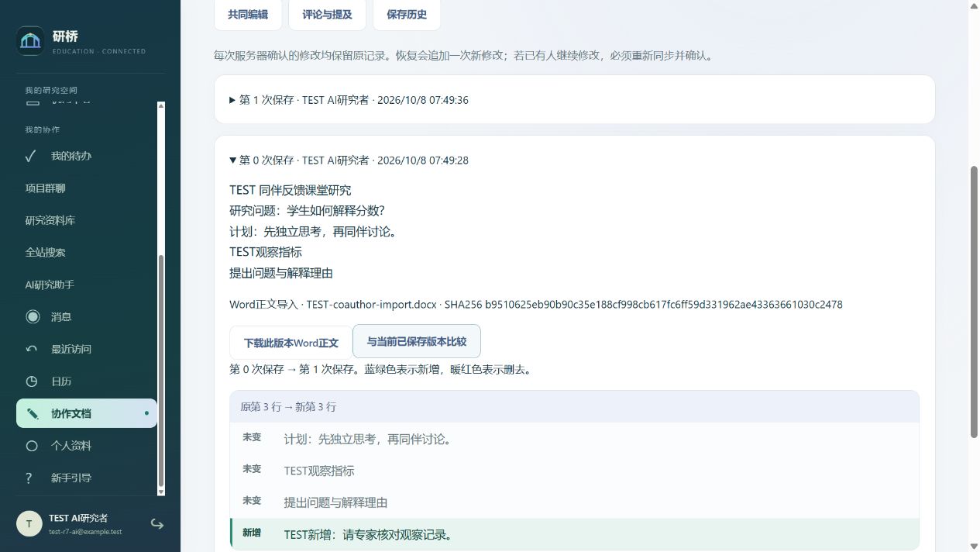Viewport: 980px width, 552px height.
Task: Click the 个人资料 circle icon
Action: pos(32,446)
